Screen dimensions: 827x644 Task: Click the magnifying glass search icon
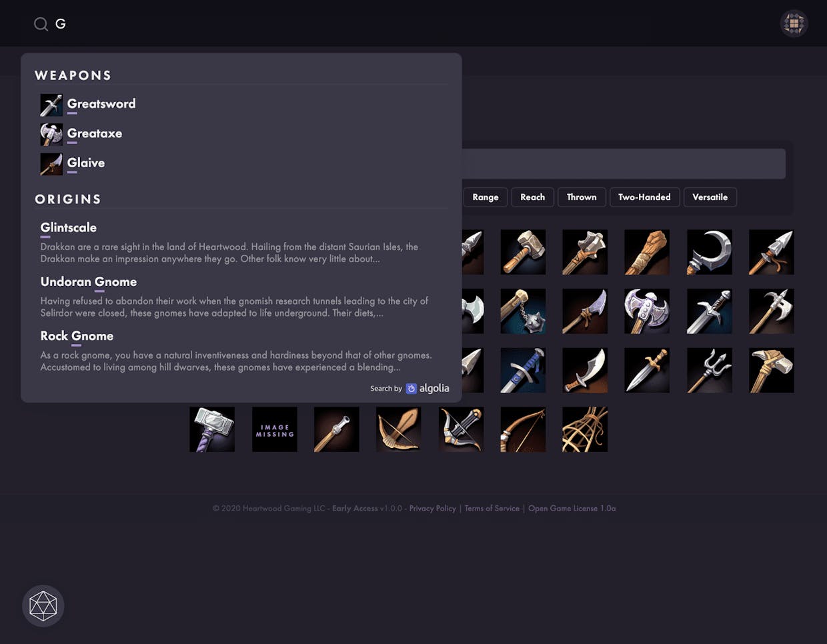click(x=41, y=24)
